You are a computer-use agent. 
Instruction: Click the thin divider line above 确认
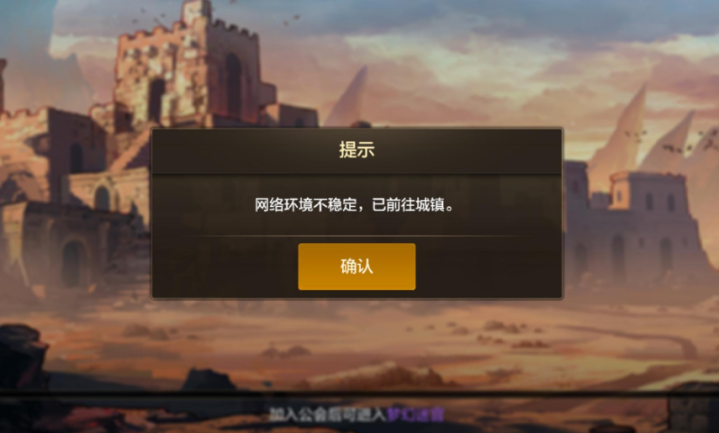point(357,236)
